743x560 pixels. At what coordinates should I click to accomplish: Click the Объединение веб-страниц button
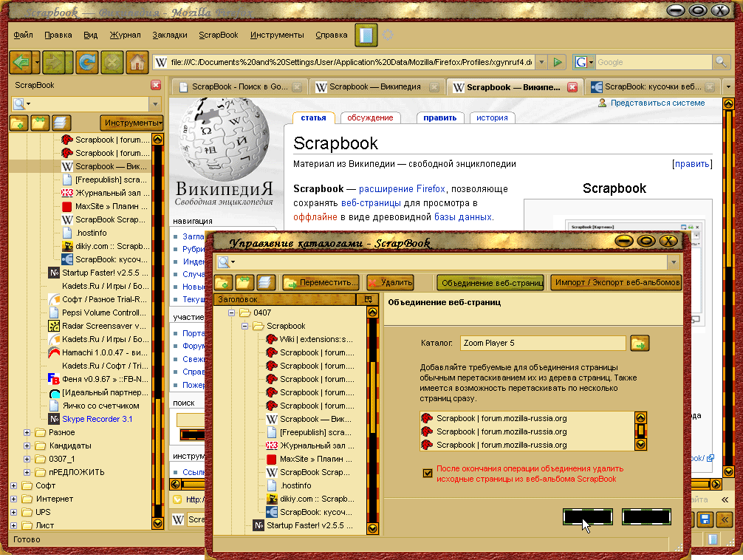tap(490, 283)
